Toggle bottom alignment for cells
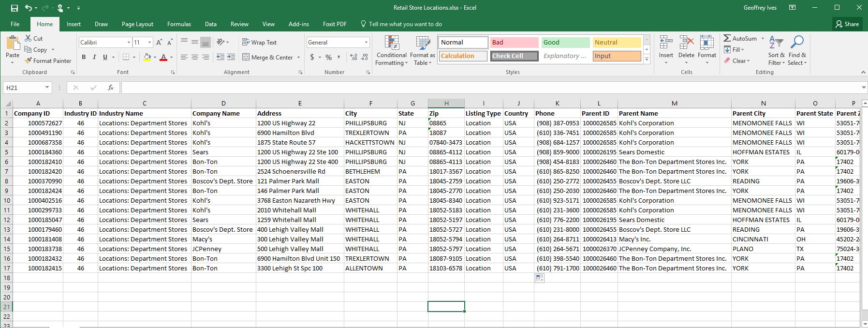 tap(206, 42)
